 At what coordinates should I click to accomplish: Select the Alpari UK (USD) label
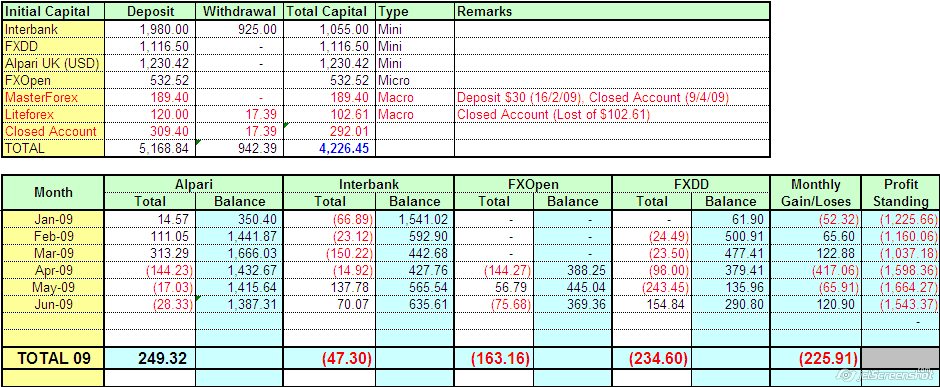click(53, 64)
